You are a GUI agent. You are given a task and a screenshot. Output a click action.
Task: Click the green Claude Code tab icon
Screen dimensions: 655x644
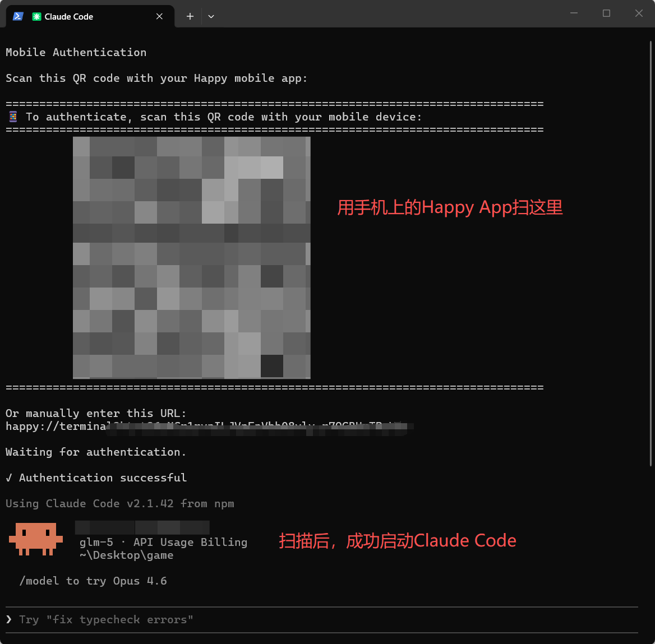point(37,17)
